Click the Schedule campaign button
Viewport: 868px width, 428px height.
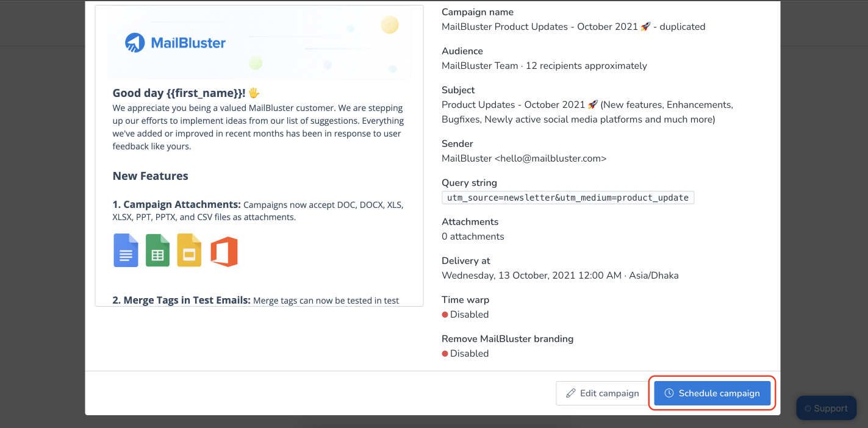tap(712, 393)
